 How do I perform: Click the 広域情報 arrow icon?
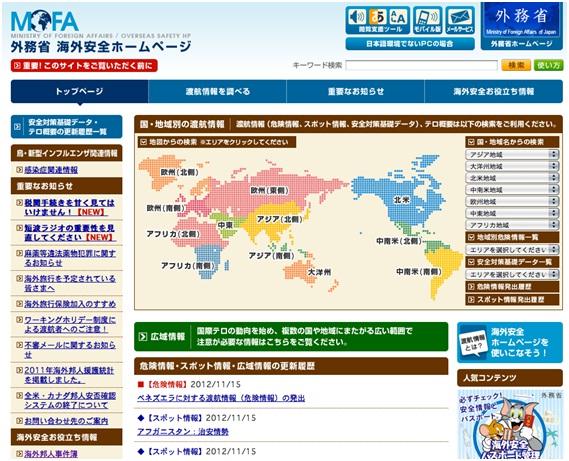[143, 337]
